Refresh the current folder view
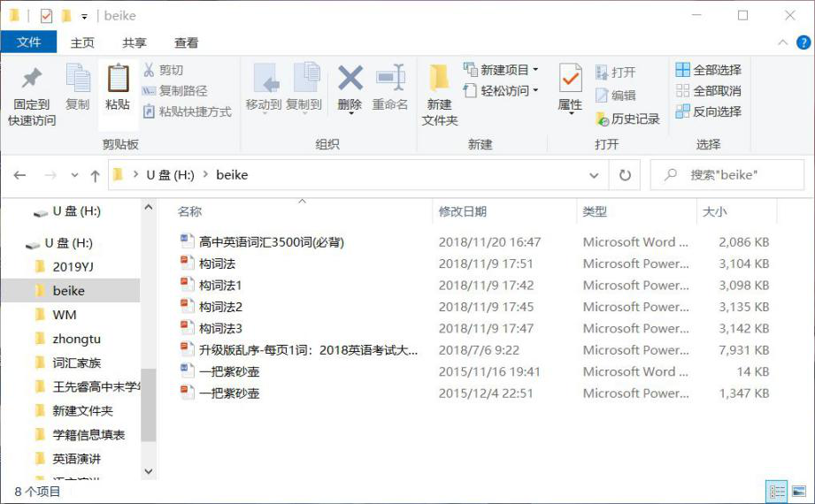The width and height of the screenshot is (815, 504). (625, 175)
